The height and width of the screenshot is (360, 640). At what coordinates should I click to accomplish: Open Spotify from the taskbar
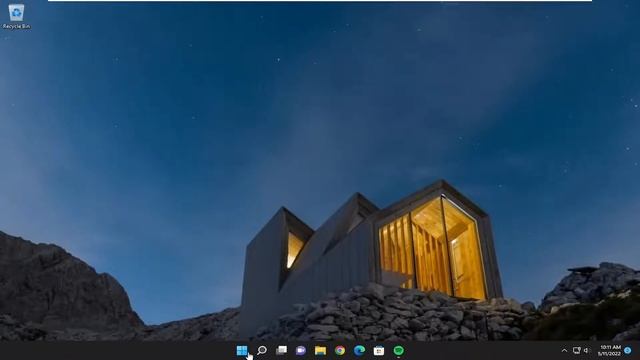point(398,350)
